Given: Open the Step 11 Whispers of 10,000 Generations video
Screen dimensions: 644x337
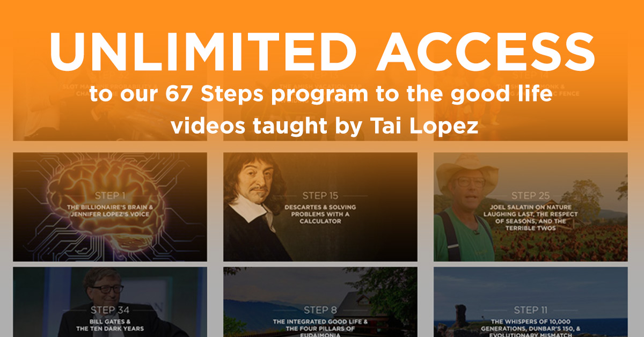Looking at the screenshot, I should pyautogui.click(x=531, y=302).
